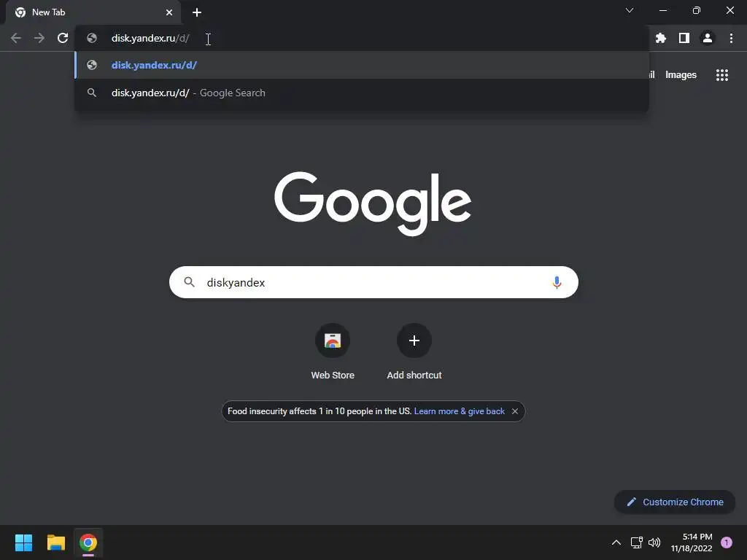
Task: Open the clock showing 5:14 PM
Action: pos(692,542)
